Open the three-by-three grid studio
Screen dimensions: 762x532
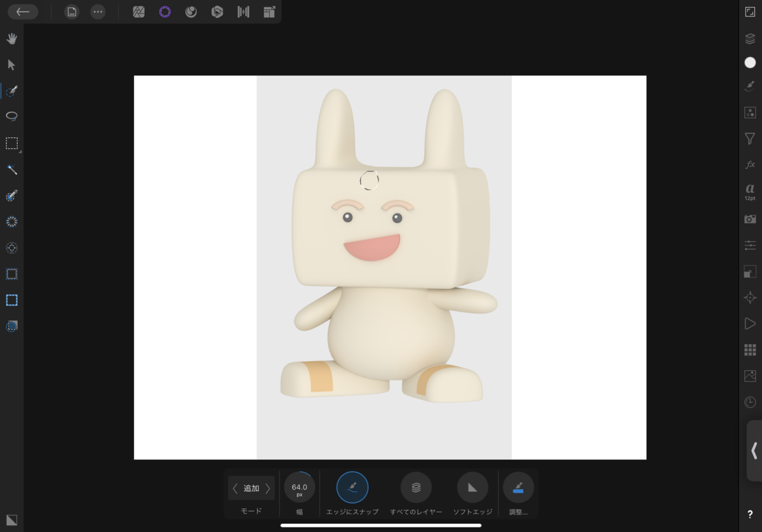(x=750, y=350)
